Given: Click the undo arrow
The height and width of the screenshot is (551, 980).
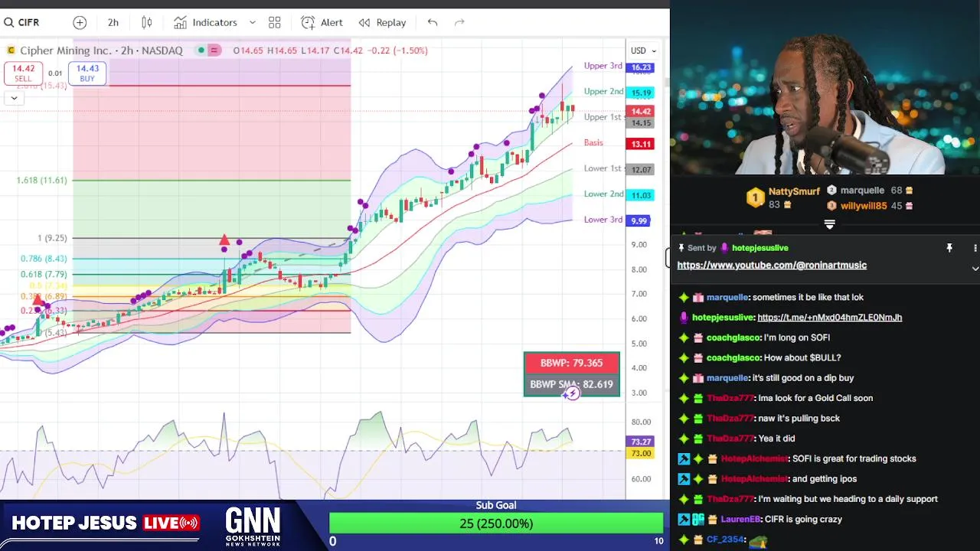Looking at the screenshot, I should point(433,22).
